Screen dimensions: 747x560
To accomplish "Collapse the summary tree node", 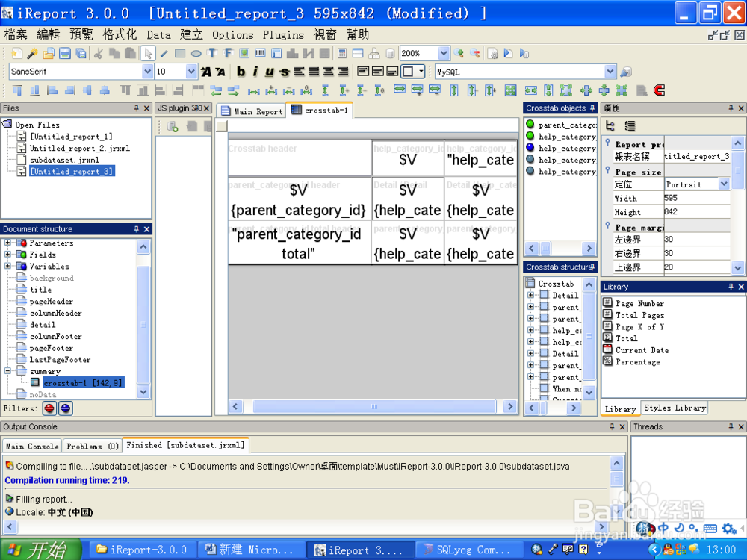I will 7,371.
